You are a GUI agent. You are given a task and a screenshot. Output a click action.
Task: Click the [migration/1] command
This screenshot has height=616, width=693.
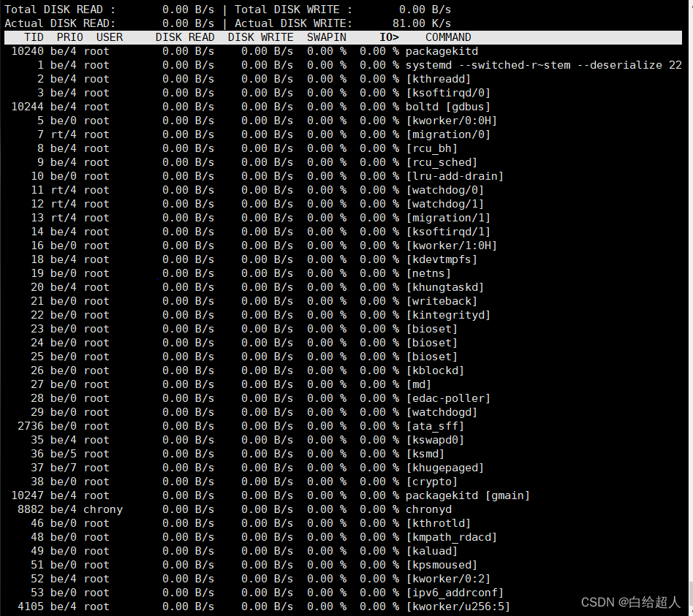pyautogui.click(x=448, y=218)
